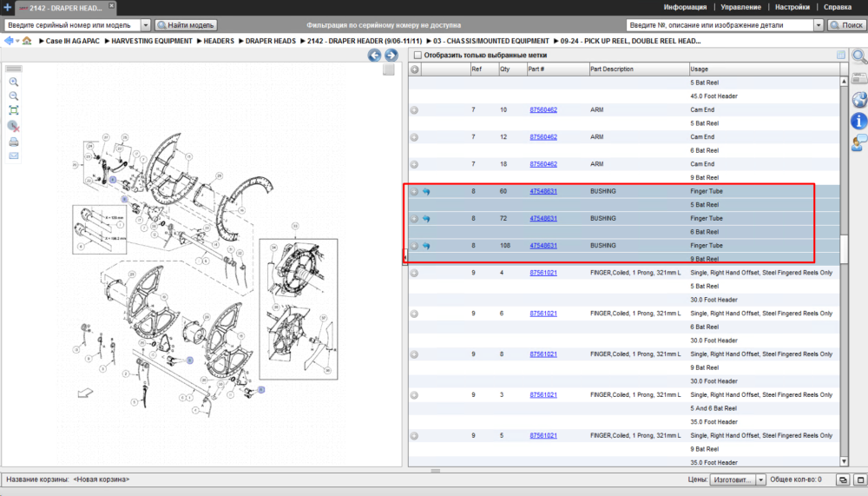Open DRAPER HEADS breadcrumb
Viewport: 868px width, 496px height.
(x=270, y=41)
